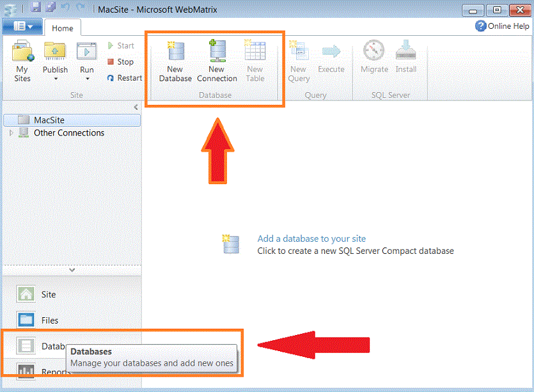534x392 pixels.
Task: Click the database icon beside Add a database
Action: 231,244
